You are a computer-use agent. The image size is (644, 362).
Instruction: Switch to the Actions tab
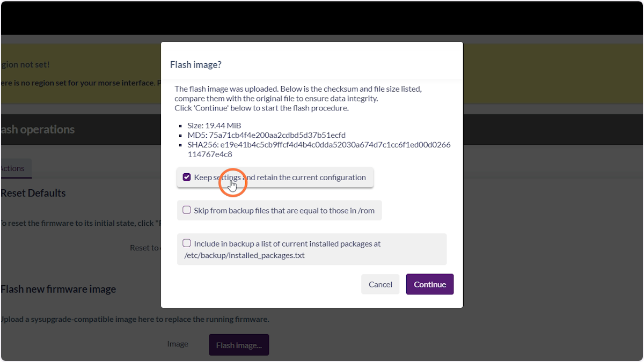click(x=11, y=168)
